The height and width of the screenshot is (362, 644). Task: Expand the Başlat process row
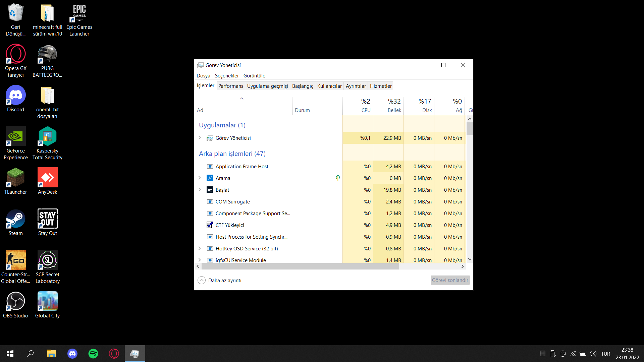pyautogui.click(x=200, y=190)
